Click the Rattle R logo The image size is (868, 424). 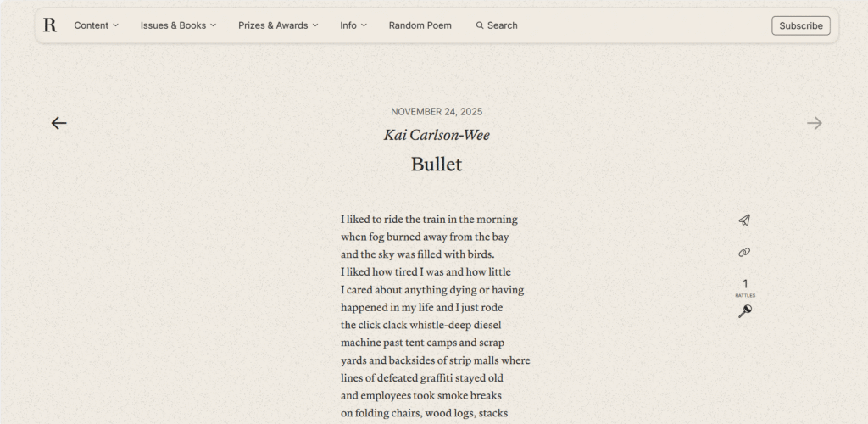pyautogui.click(x=50, y=25)
